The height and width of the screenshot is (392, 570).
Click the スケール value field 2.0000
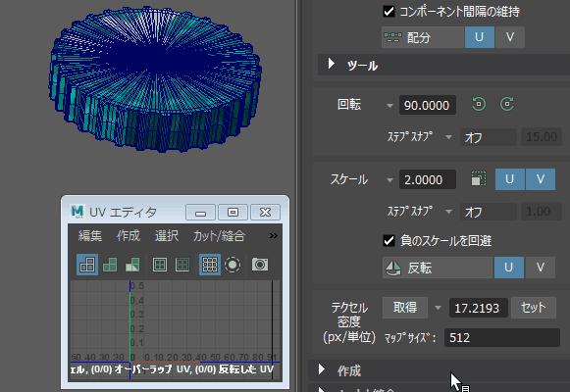428,179
